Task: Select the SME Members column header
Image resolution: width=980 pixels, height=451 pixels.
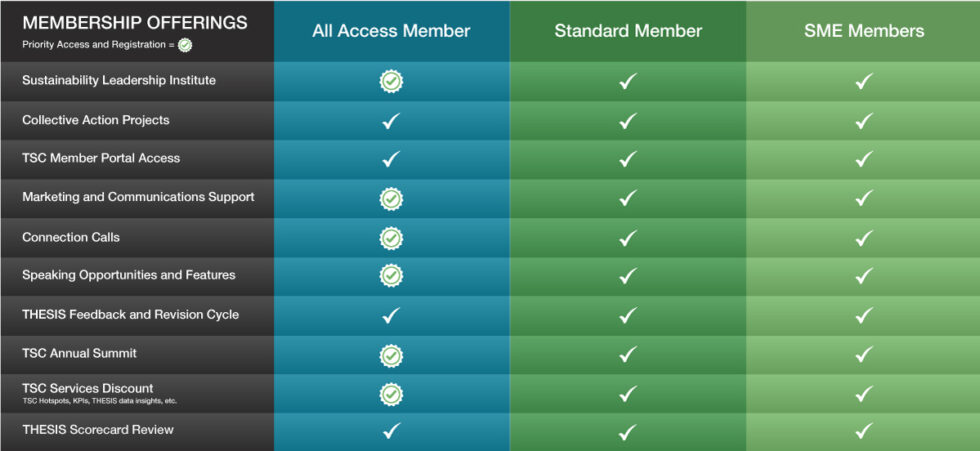Action: (864, 31)
